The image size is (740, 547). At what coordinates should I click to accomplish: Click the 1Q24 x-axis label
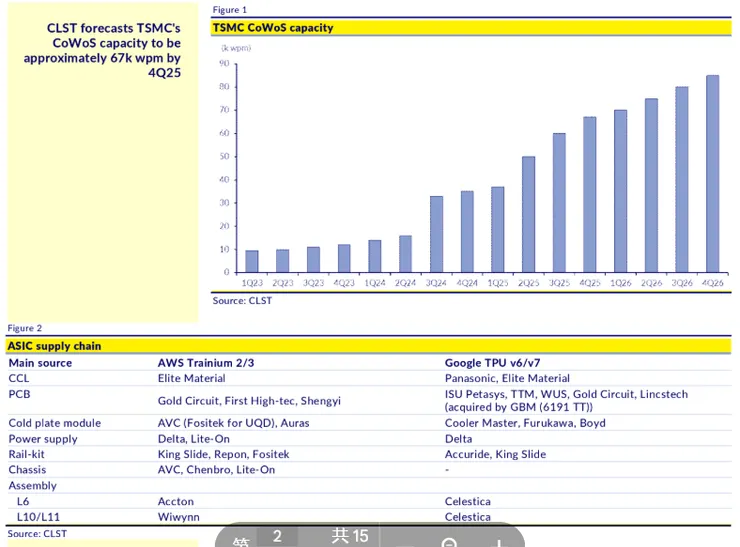click(375, 283)
